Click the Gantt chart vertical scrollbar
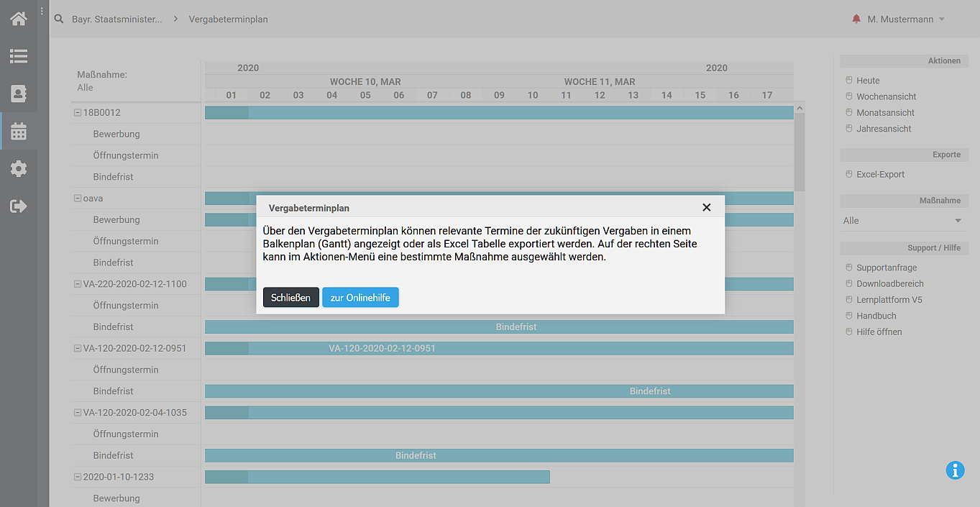Viewport: 980px width, 507px height. pos(799,151)
